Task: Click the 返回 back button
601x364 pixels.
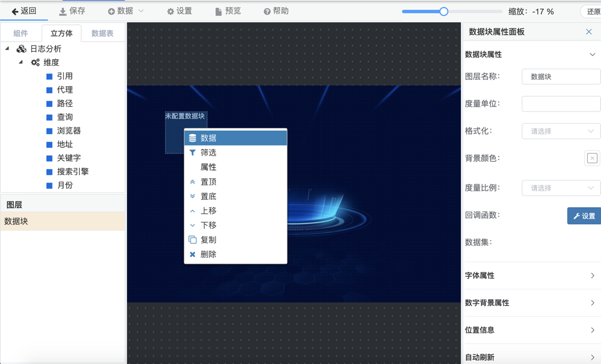Action: click(x=24, y=11)
